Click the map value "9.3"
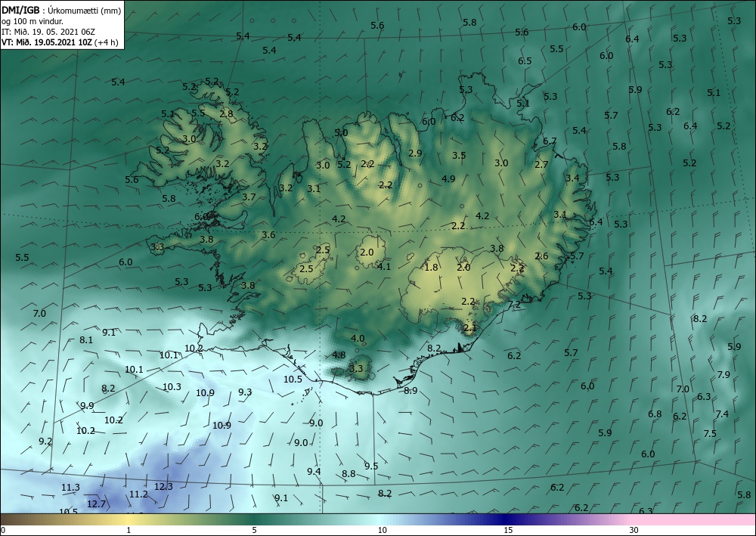756x536 pixels. (x=245, y=392)
